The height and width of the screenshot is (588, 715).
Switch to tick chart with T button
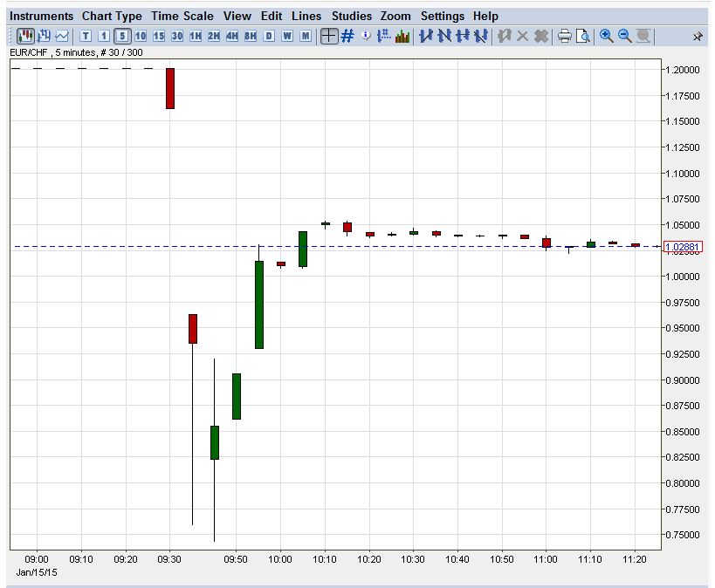tap(86, 36)
